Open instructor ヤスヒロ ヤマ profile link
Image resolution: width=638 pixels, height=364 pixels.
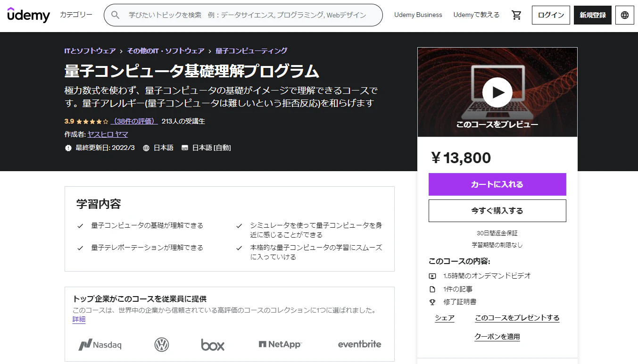tap(108, 134)
